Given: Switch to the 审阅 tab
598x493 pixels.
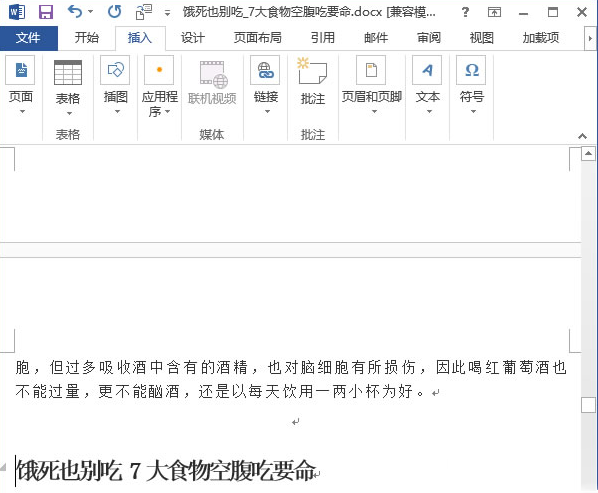Looking at the screenshot, I should [429, 38].
